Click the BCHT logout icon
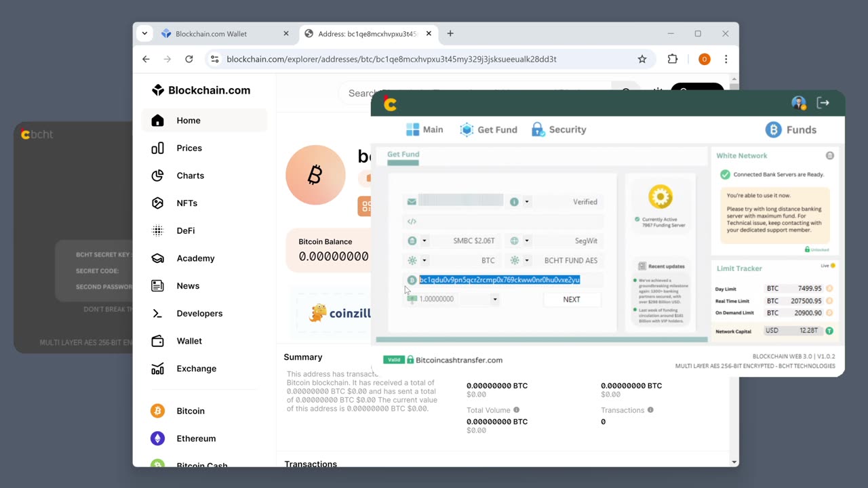868x488 pixels. pyautogui.click(x=823, y=103)
